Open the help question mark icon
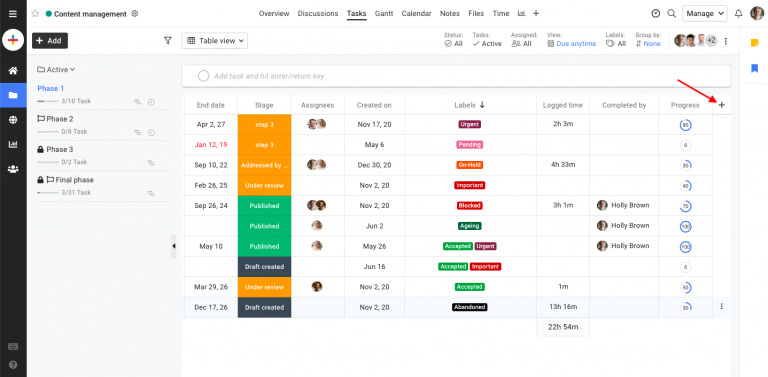The image size is (768, 377). click(13, 365)
